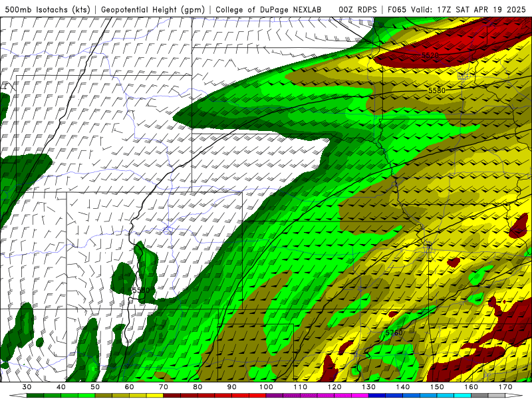
Task: Select the olive swatch starting at 50
Action: pos(104,396)
